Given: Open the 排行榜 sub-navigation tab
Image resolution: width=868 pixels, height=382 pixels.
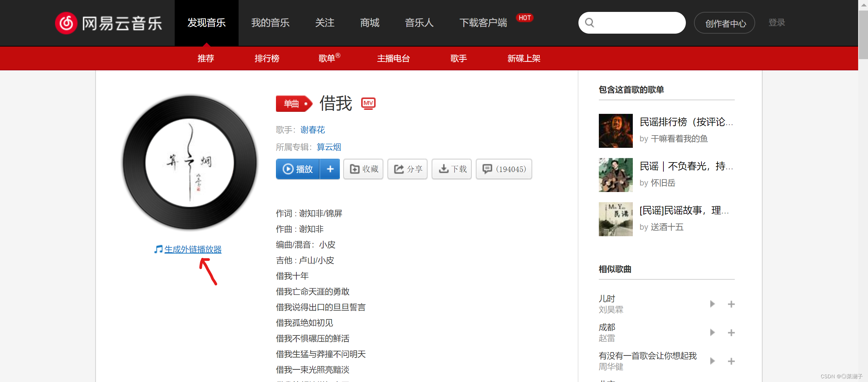Looking at the screenshot, I should pos(267,58).
